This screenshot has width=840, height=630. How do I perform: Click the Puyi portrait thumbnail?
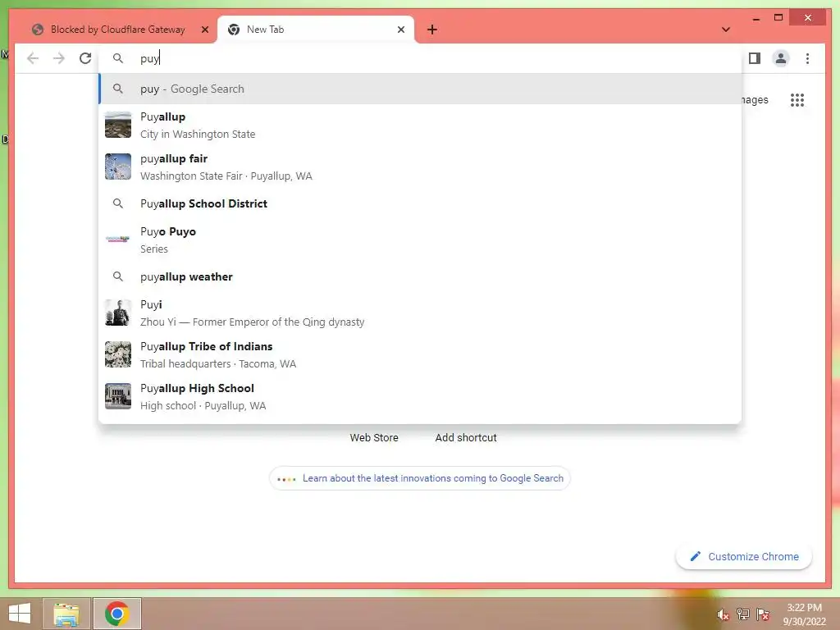[118, 313]
